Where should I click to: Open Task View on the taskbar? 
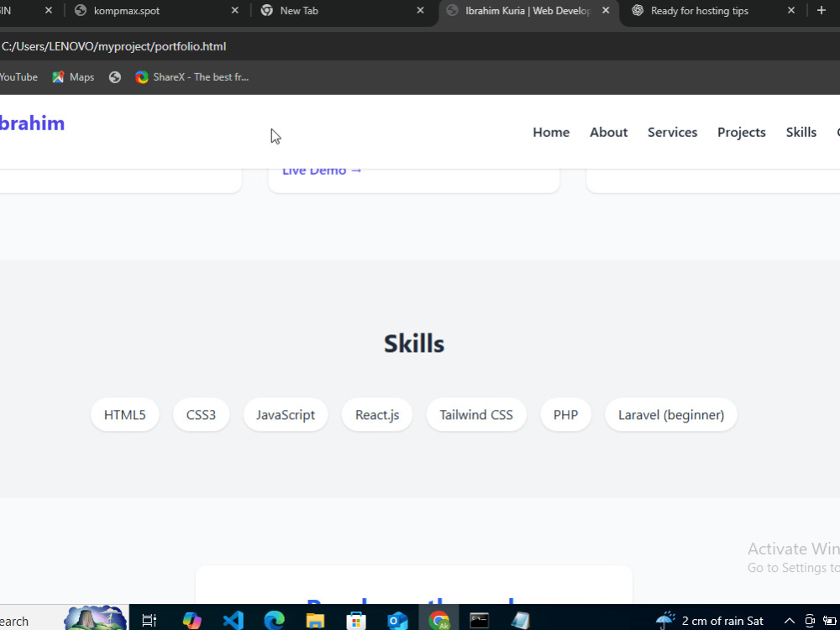pos(150,621)
